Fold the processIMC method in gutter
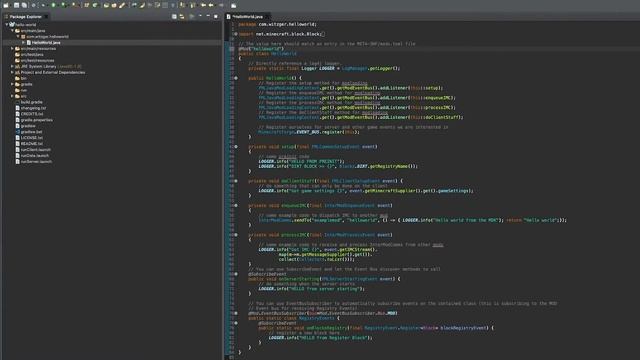Screen dimensions: 640x360 pyautogui.click(x=236, y=235)
